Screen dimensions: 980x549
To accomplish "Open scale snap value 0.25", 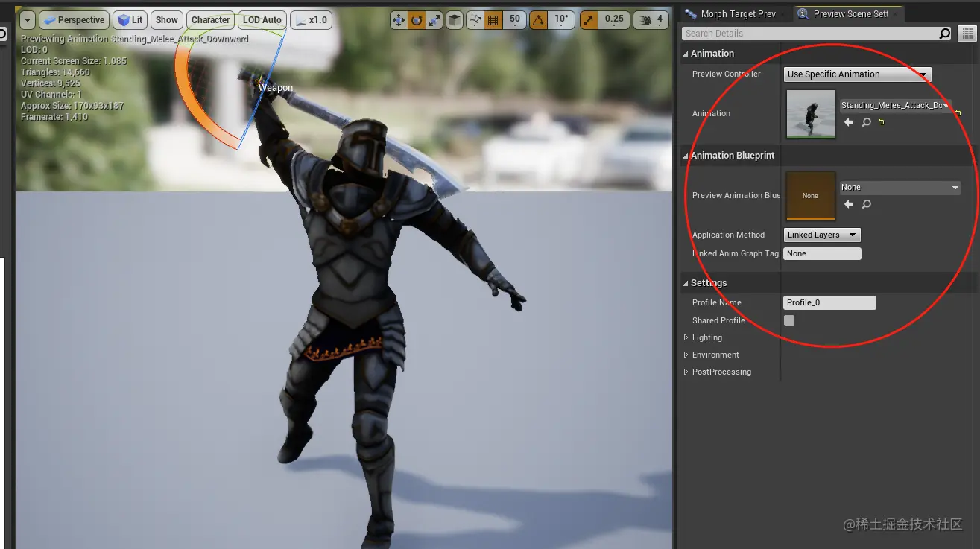I will click(x=614, y=19).
